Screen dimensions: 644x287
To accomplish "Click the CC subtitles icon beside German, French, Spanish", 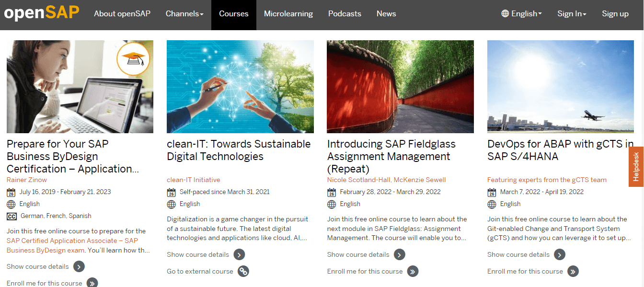I will [x=11, y=216].
